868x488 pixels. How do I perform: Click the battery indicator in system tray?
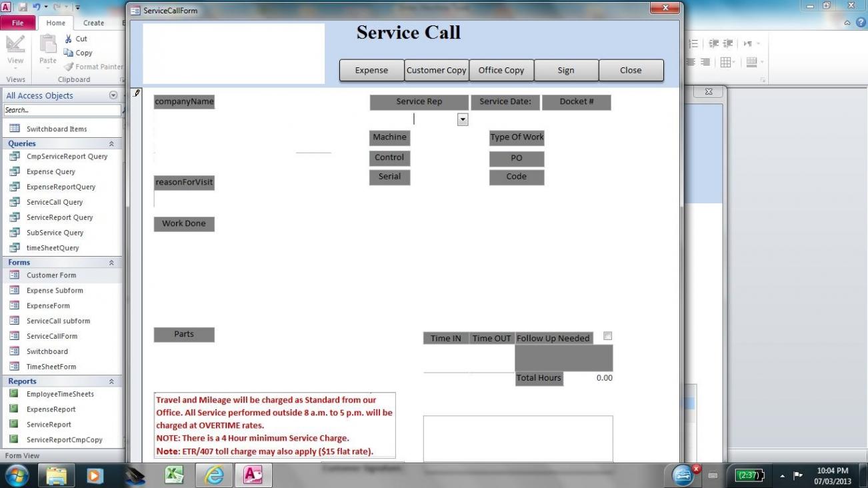(x=749, y=475)
